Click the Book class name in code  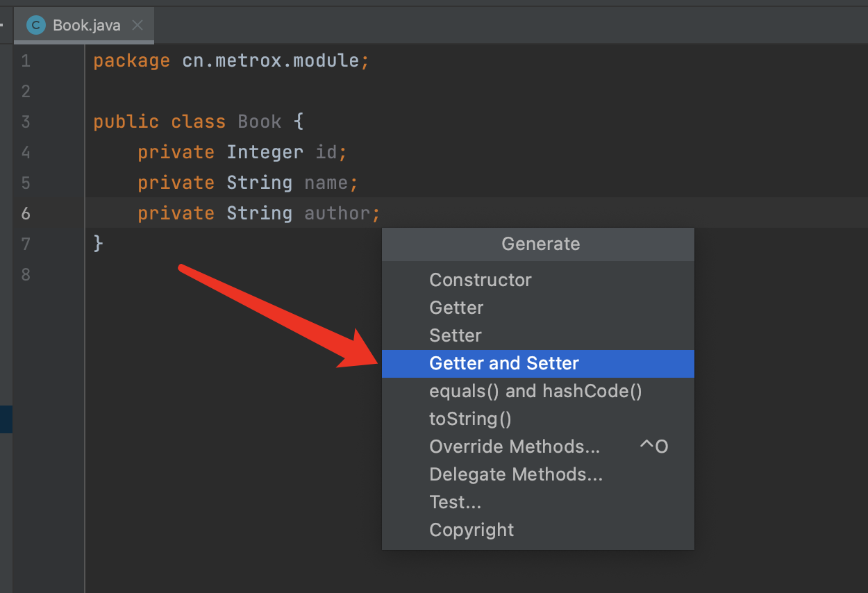click(259, 122)
